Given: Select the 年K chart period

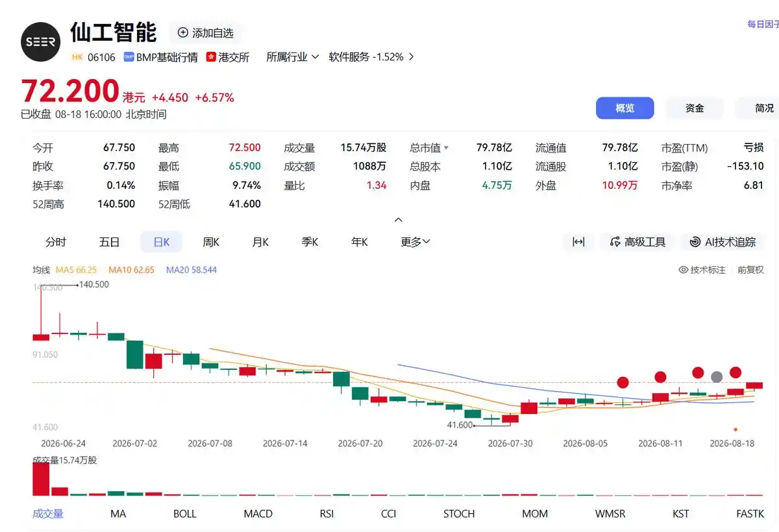Looking at the screenshot, I should click(360, 242).
